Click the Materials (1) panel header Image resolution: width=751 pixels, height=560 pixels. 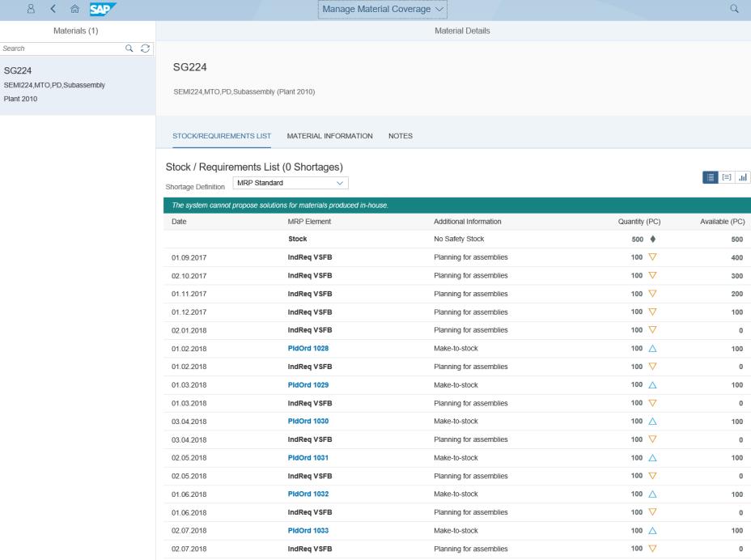tap(76, 31)
